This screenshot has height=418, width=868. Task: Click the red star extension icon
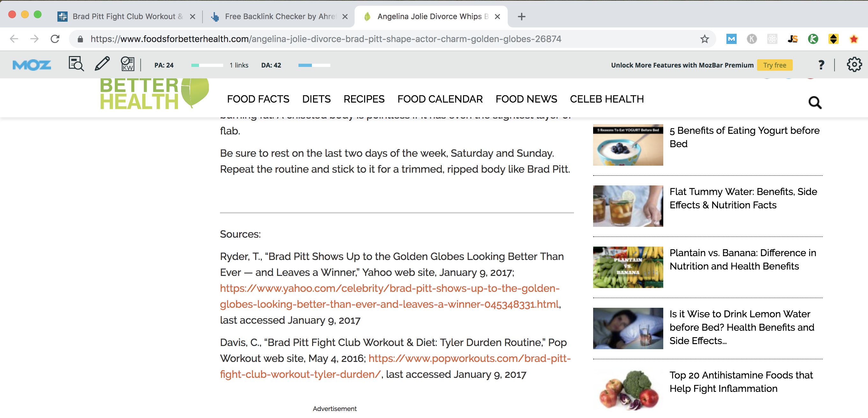(x=854, y=39)
